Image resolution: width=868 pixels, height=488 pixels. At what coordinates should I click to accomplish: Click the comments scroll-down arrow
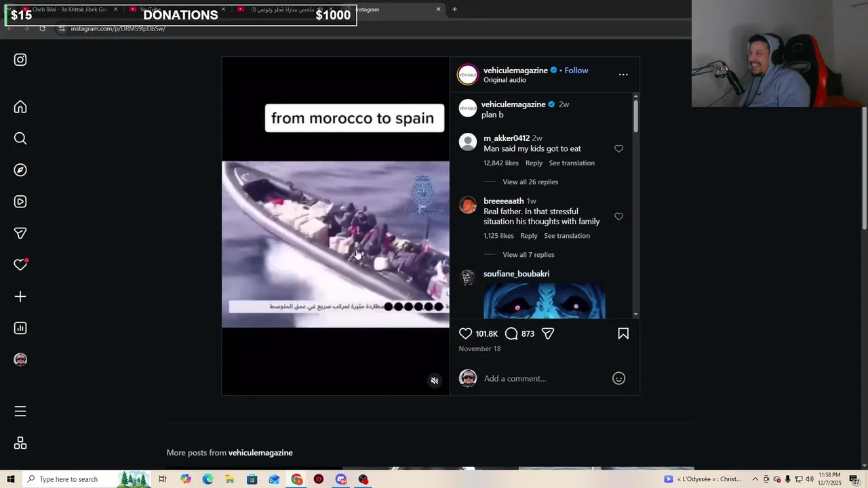[635, 314]
